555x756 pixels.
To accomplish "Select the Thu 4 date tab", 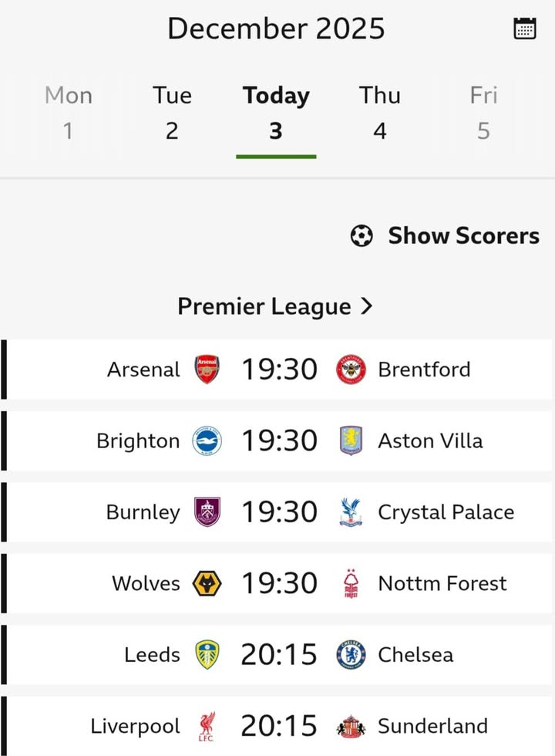I will (x=379, y=113).
